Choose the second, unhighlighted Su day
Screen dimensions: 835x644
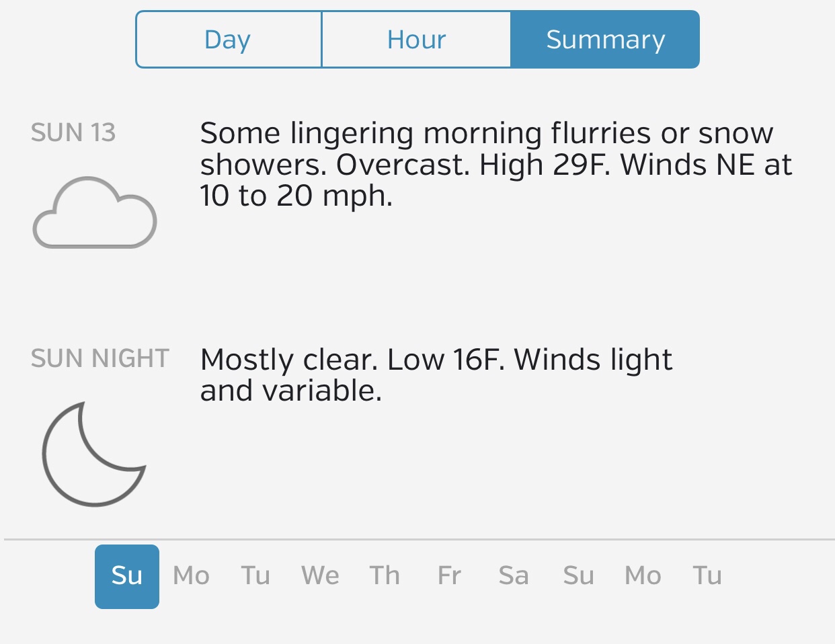(578, 576)
